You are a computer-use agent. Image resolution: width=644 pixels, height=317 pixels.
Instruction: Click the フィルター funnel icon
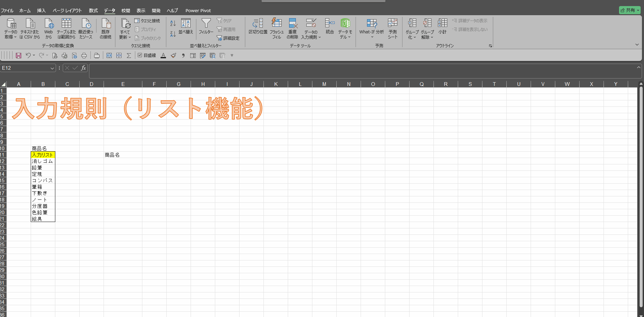(x=206, y=24)
